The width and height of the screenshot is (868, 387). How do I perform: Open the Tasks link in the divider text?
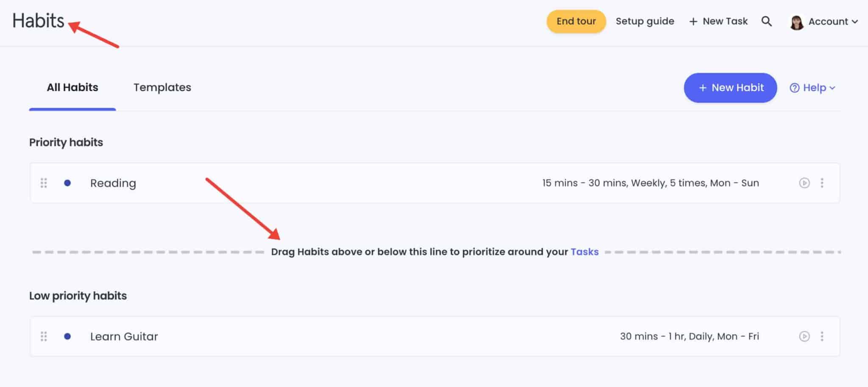click(x=585, y=251)
